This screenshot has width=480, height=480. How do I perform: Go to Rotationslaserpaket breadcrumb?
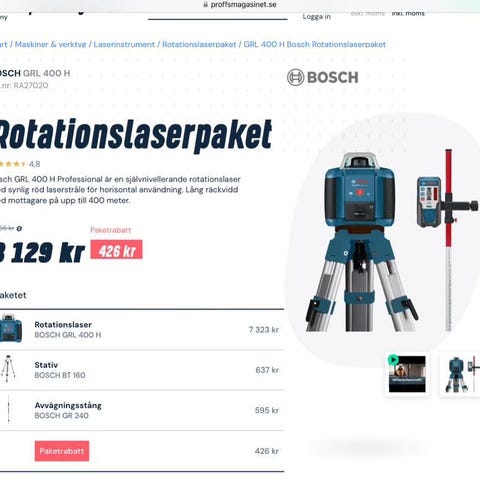click(199, 44)
